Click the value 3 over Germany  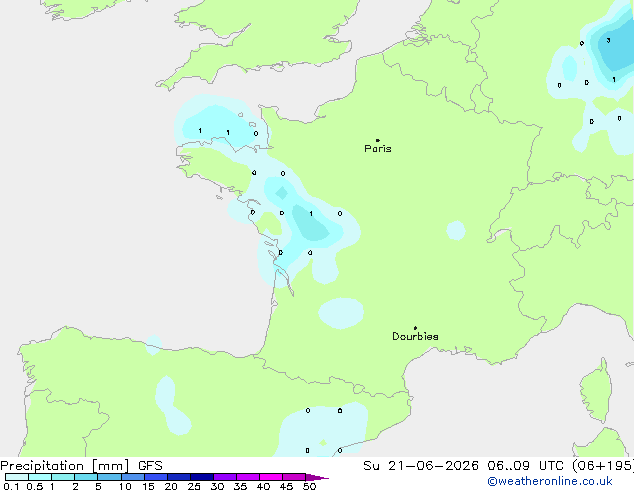point(608,40)
